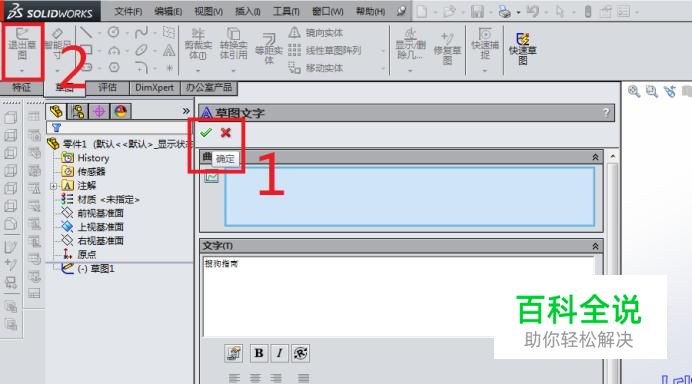The image size is (692, 384).
Task: Click the Save icon in top toolbar
Action: coord(477,11)
